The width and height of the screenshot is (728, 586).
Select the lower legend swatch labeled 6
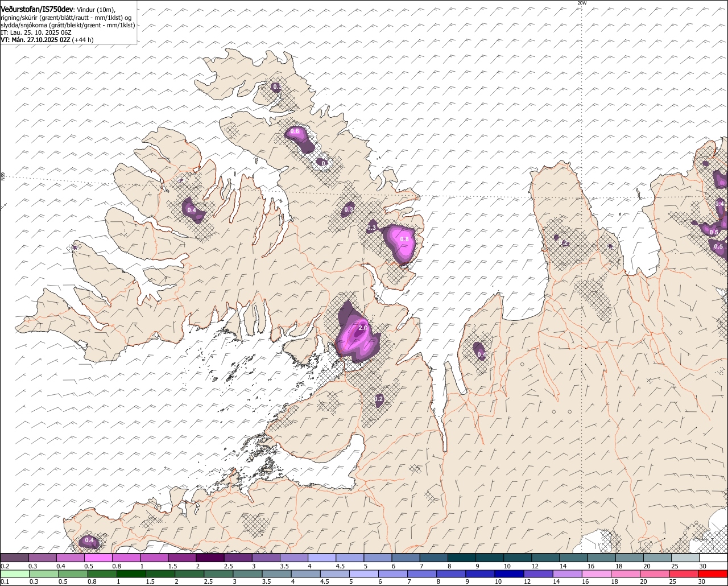tap(393, 573)
